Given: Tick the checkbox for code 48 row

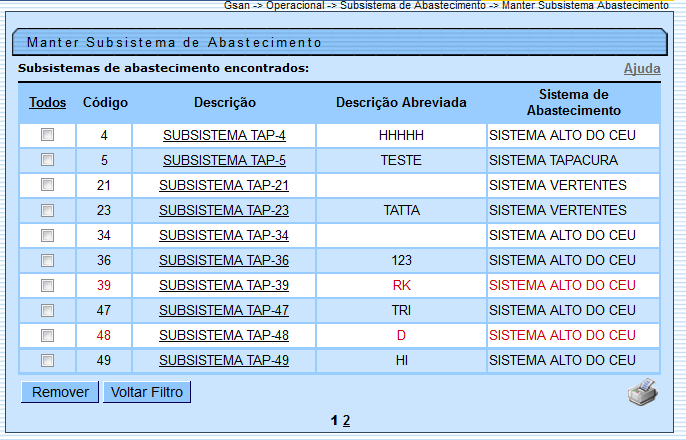Looking at the screenshot, I should [47, 335].
